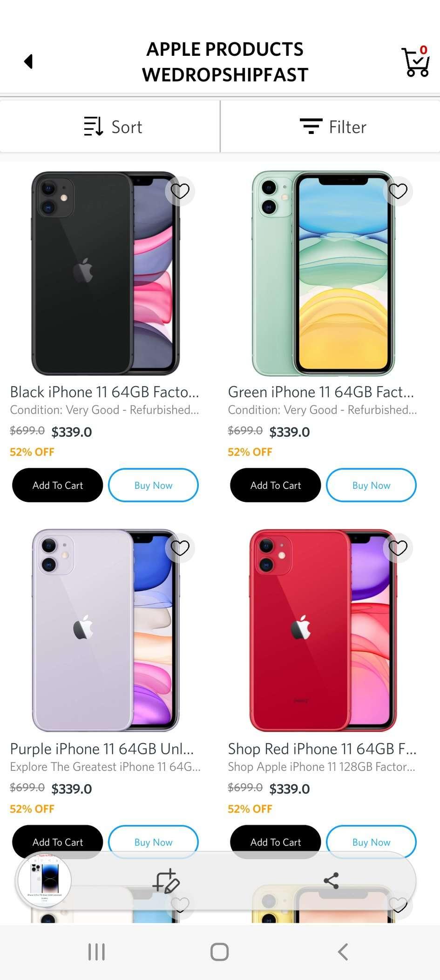The image size is (440, 980).
Task: View Black iPhone 11 product image
Action: (106, 273)
